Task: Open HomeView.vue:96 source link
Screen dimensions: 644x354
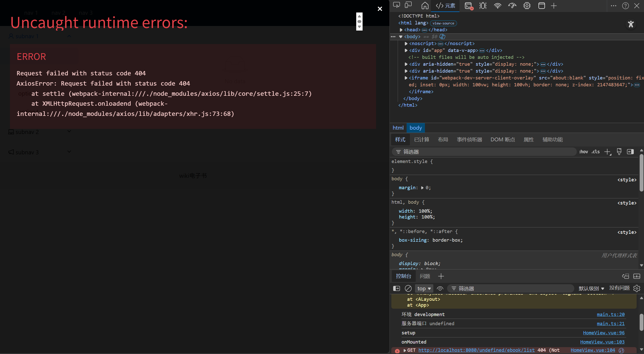Action: [x=604, y=333]
